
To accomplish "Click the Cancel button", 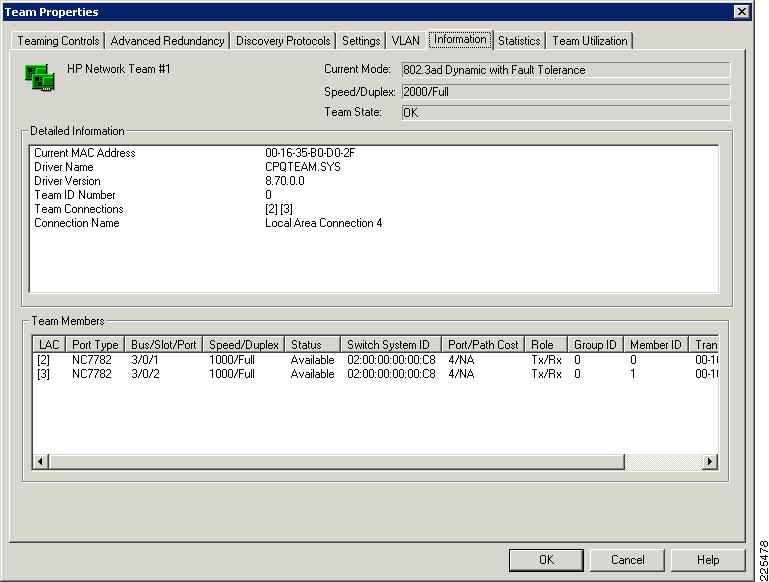I will pyautogui.click(x=627, y=560).
